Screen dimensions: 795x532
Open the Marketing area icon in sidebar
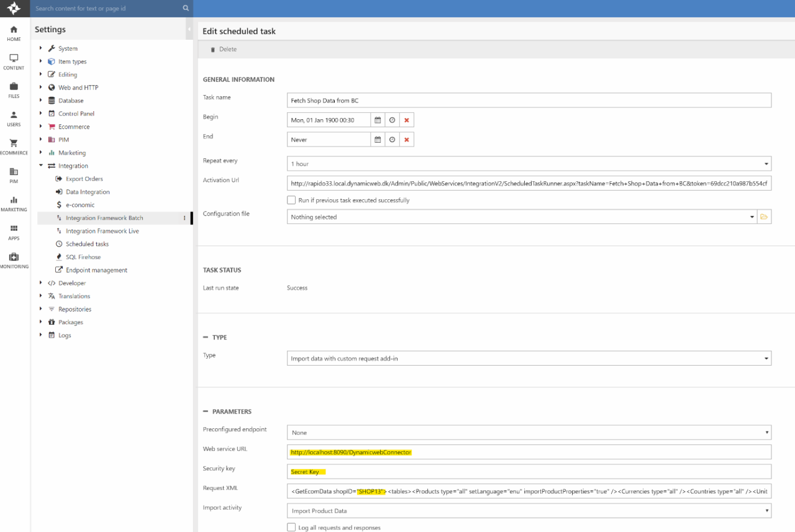14,203
